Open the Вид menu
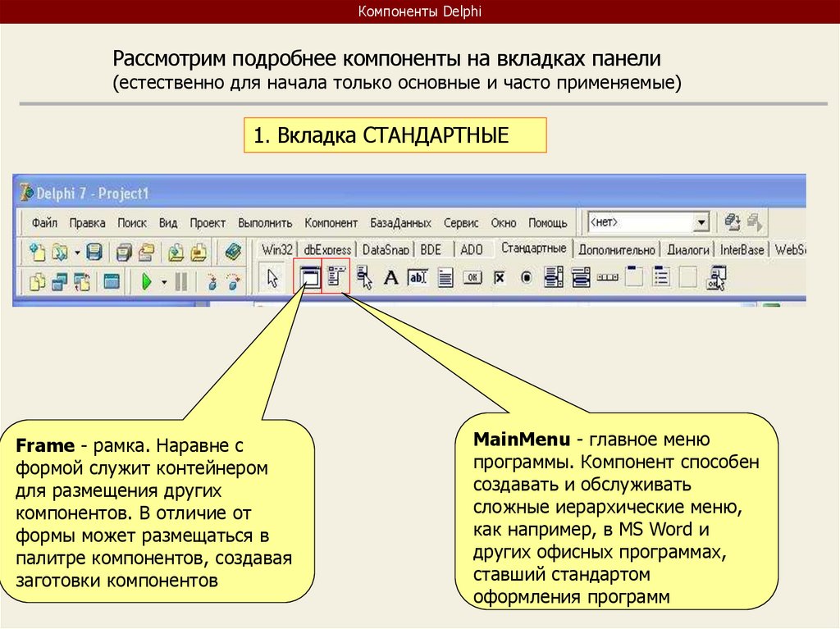Image resolution: width=840 pixels, height=629 pixels. [168, 222]
